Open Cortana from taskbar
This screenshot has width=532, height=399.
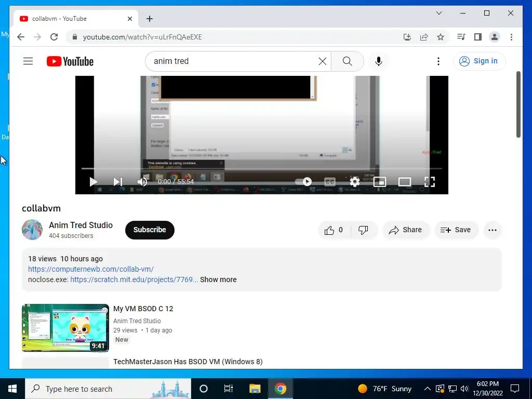203,389
